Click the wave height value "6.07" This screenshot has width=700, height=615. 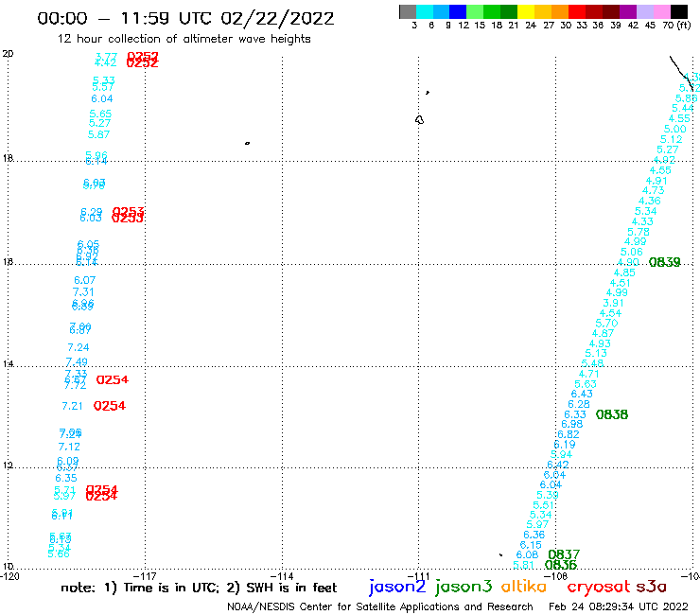click(x=85, y=280)
